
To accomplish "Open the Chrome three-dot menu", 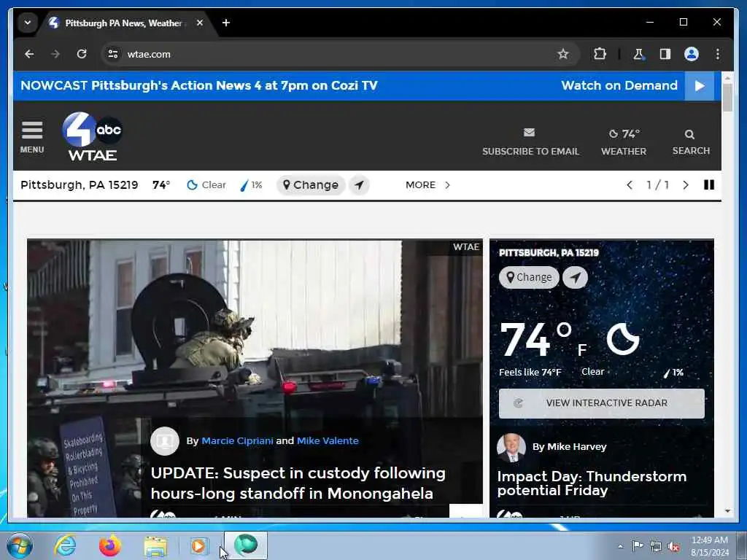I will click(718, 54).
